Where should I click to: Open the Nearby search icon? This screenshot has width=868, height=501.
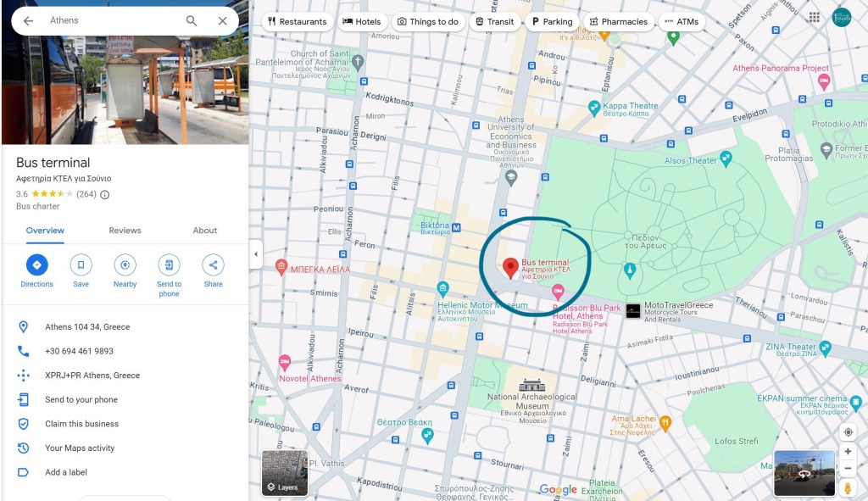coord(125,264)
